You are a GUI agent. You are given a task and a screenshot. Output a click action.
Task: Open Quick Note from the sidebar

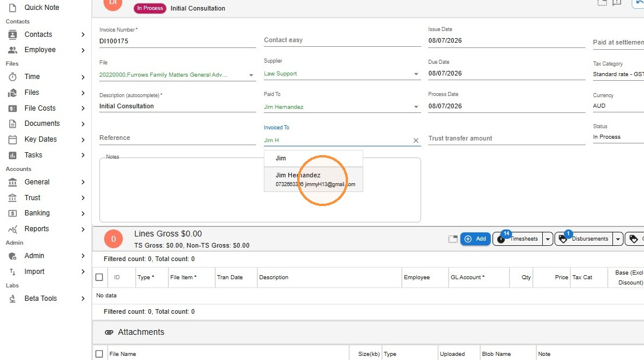pos(42,8)
